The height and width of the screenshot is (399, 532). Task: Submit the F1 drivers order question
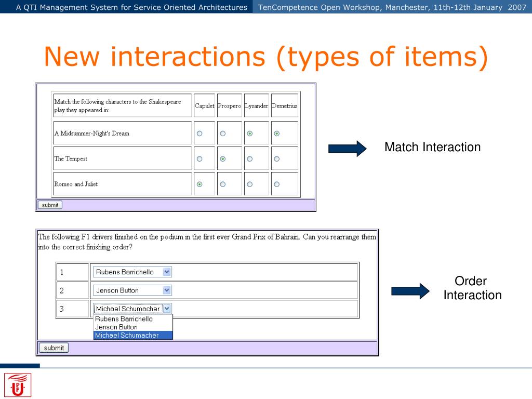[54, 348]
